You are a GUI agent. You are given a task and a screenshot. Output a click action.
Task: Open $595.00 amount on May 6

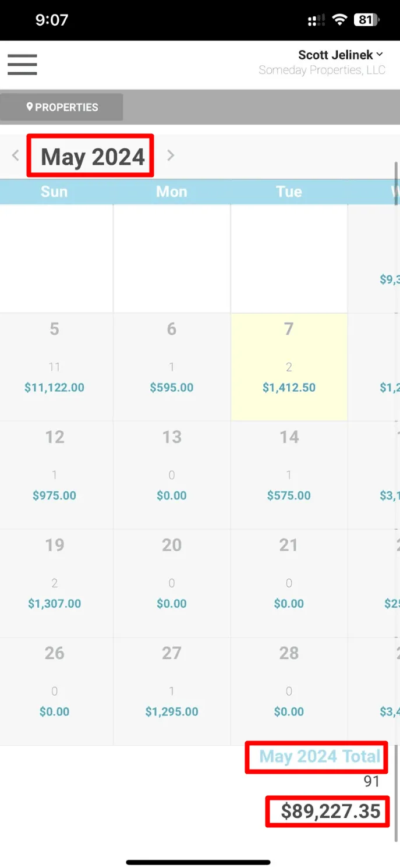pos(172,388)
